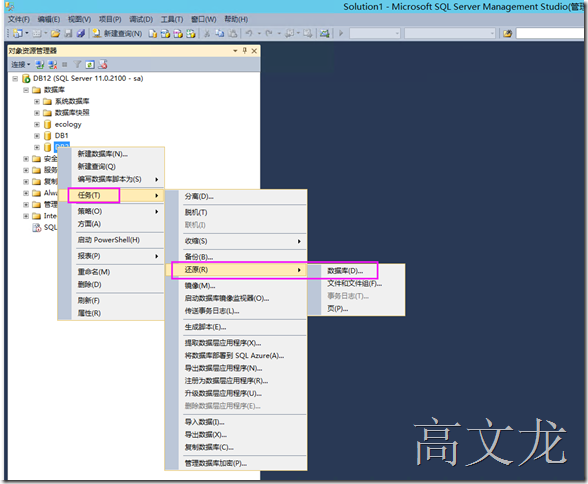Click the Open File folder icon
The height and width of the screenshot is (484, 588).
(56, 33)
